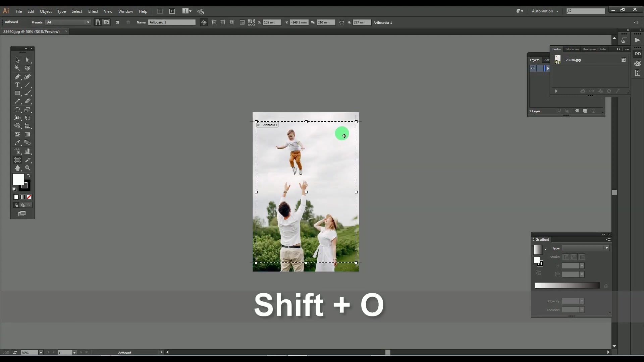The width and height of the screenshot is (644, 362).
Task: Select the Scale tool
Action: point(28,110)
